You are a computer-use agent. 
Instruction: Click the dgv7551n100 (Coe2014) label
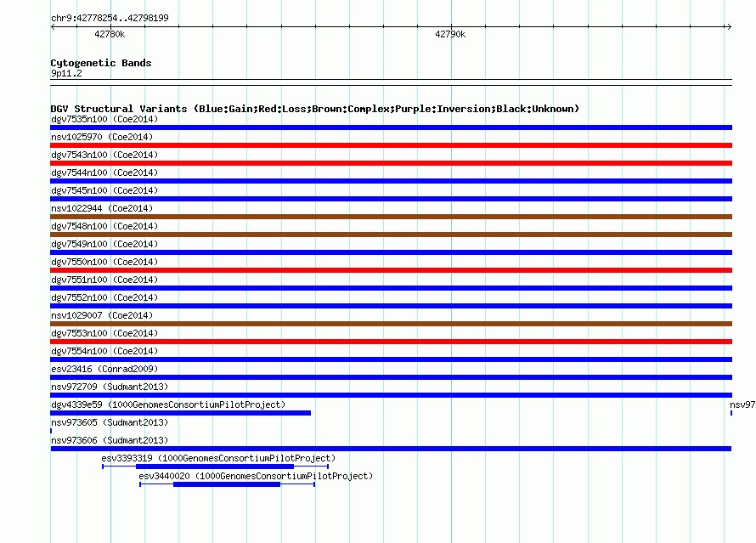[x=104, y=280]
